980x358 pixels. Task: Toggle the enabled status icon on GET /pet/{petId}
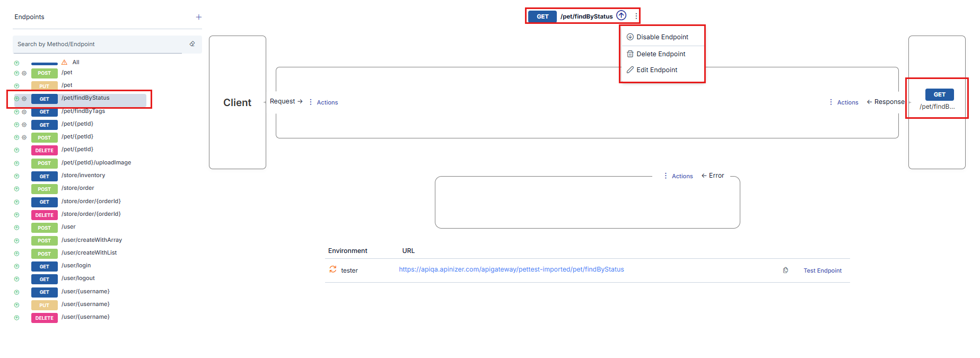tap(16, 125)
